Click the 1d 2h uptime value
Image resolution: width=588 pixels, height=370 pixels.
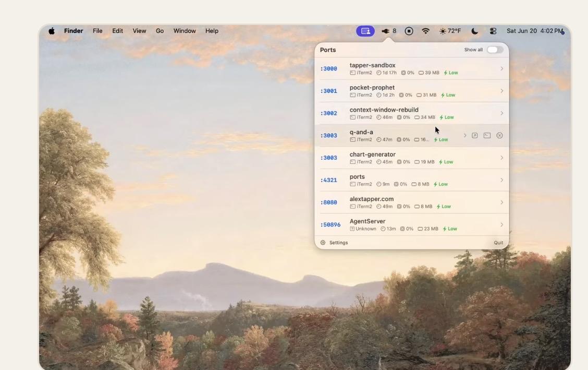pyautogui.click(x=388, y=95)
